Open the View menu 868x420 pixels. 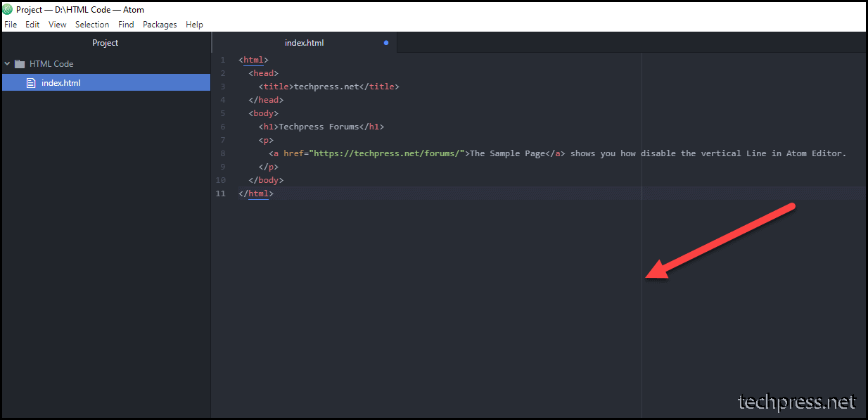[x=57, y=24]
